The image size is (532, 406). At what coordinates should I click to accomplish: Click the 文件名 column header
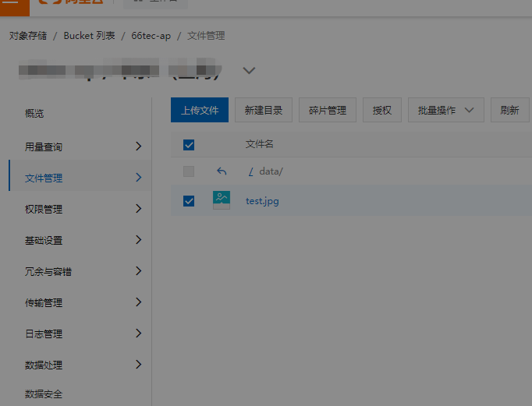tap(259, 144)
